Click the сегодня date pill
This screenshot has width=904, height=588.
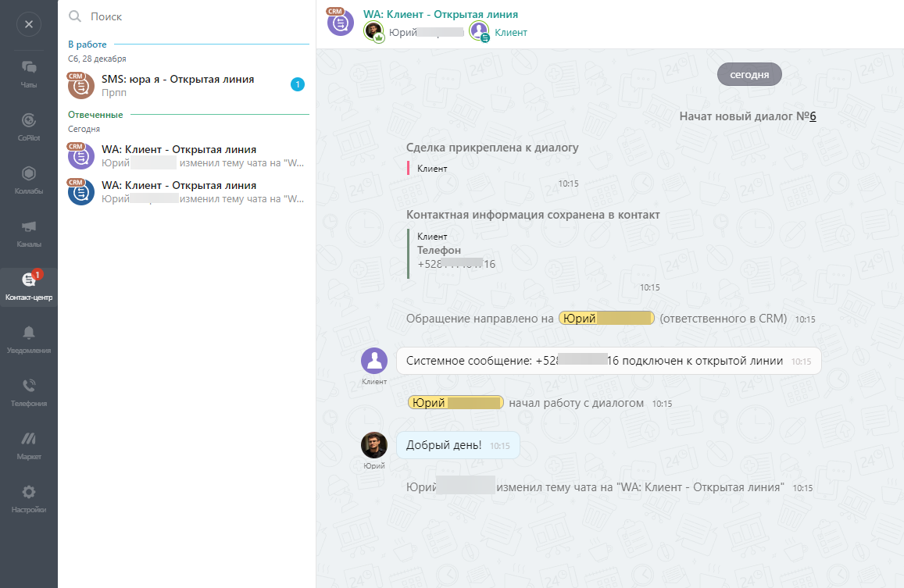749,74
